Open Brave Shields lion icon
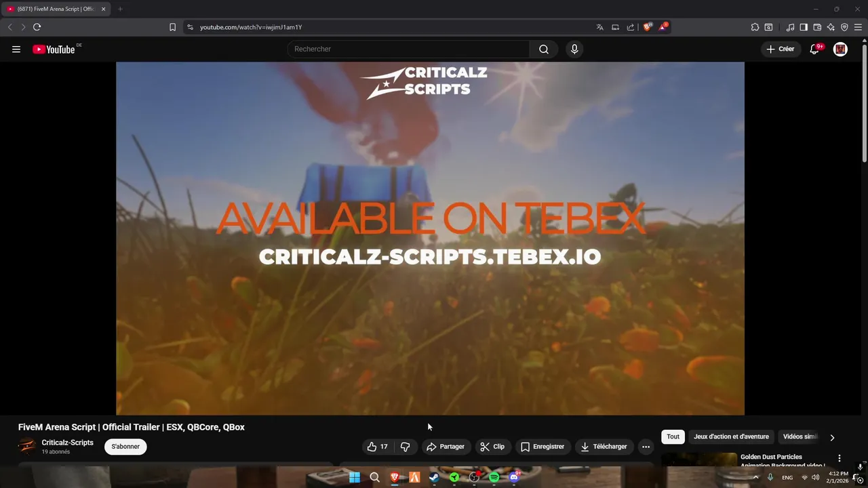The width and height of the screenshot is (868, 488). [x=647, y=27]
